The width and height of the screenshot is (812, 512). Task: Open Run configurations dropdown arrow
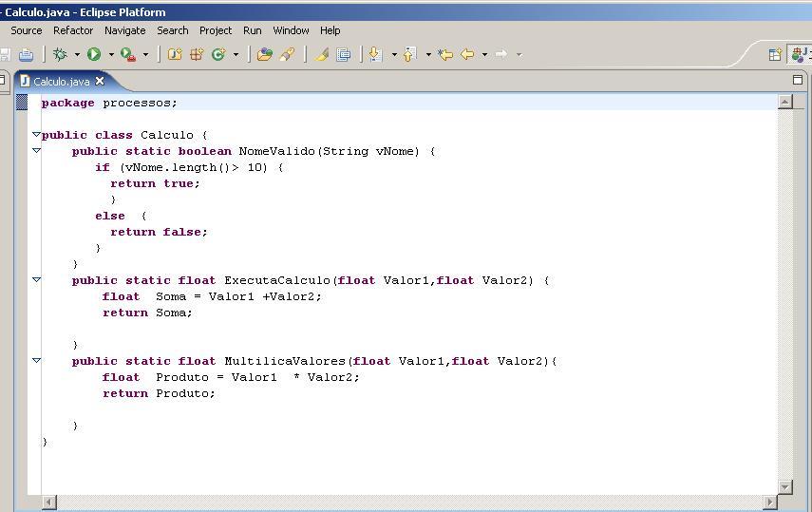(x=111, y=54)
